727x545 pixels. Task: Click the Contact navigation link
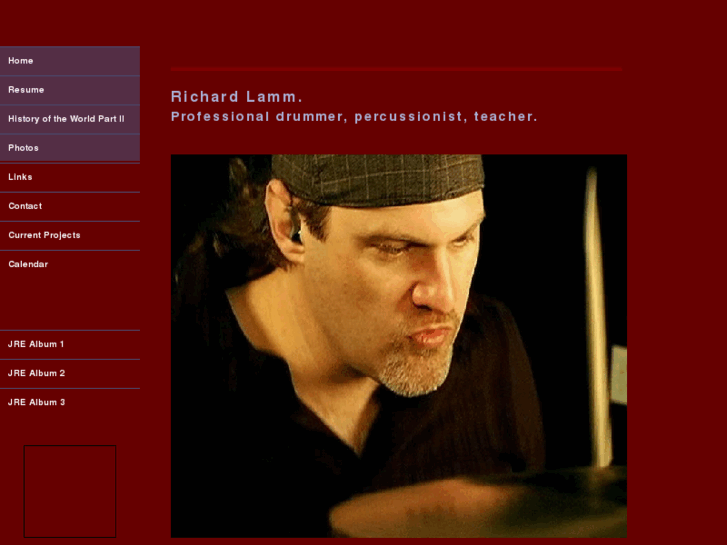70,206
